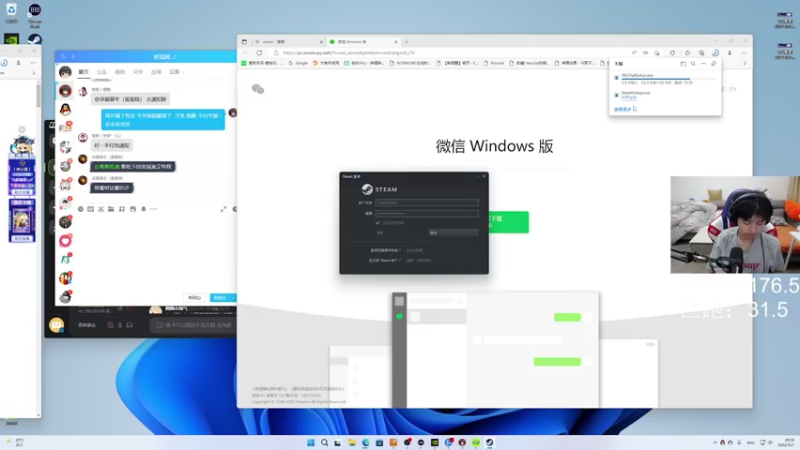
Task: Open Steam from the taskbar
Action: click(489, 442)
